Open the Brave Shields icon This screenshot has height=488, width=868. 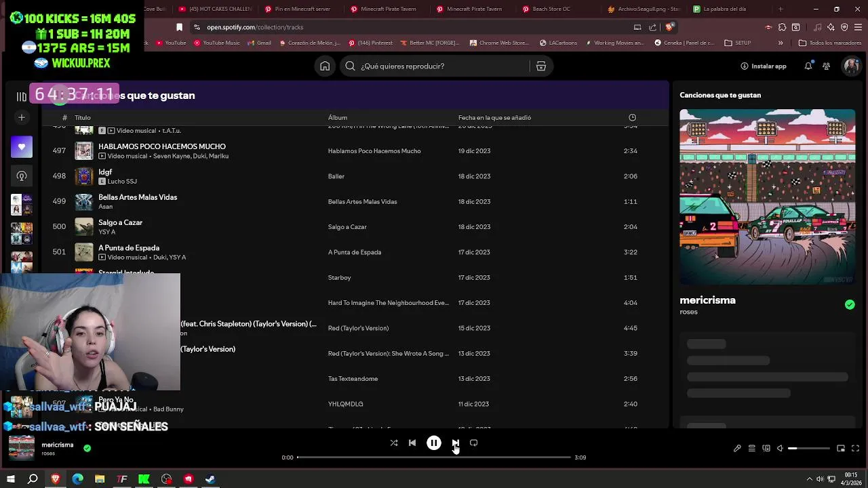pyautogui.click(x=669, y=27)
